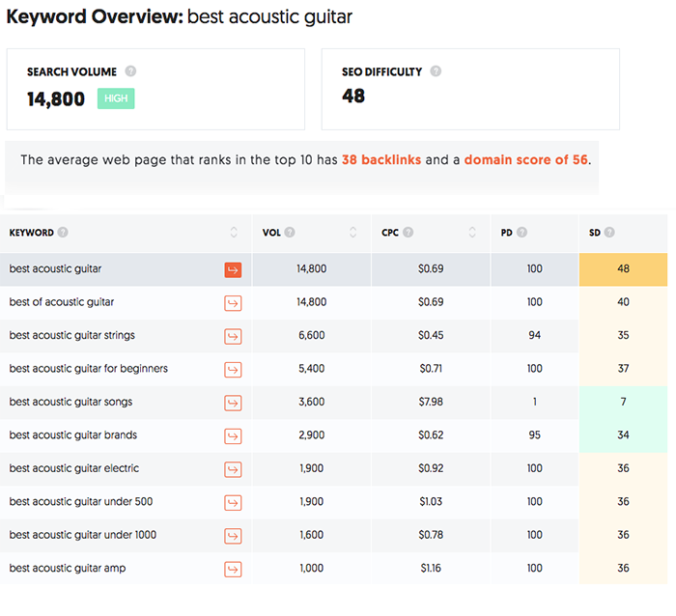This screenshot has height=616, width=676.
Task: Open arrow icon beside best acoustic guitar songs
Action: click(x=232, y=403)
